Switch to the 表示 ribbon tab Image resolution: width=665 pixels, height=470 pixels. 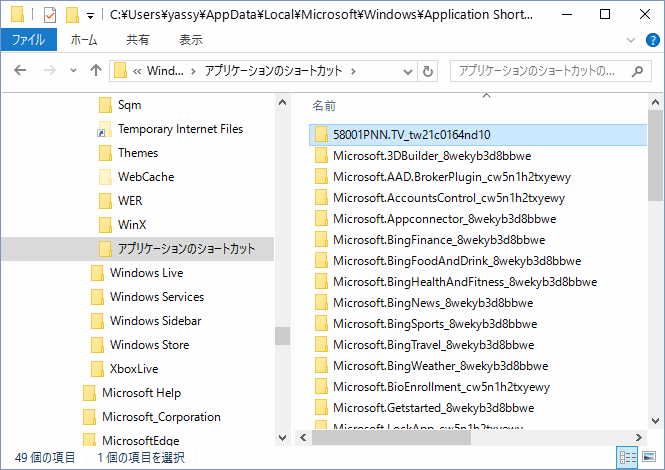(191, 40)
